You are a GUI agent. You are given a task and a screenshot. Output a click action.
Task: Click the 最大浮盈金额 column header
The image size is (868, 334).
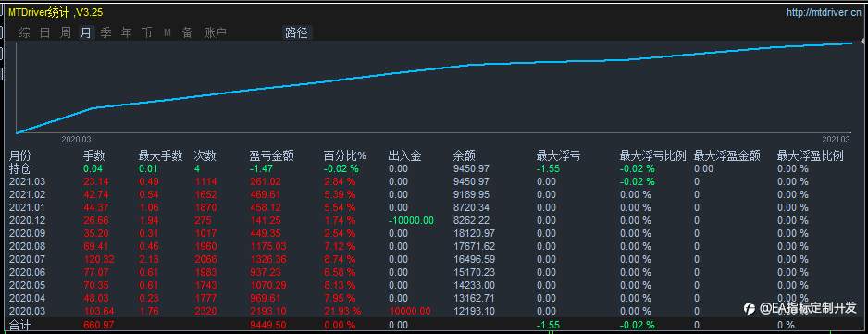click(726, 156)
